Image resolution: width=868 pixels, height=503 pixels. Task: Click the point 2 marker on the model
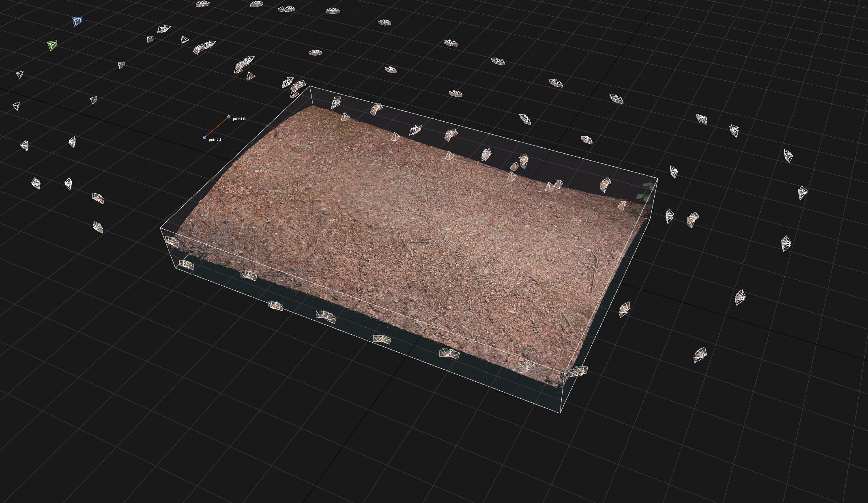coord(265,189)
